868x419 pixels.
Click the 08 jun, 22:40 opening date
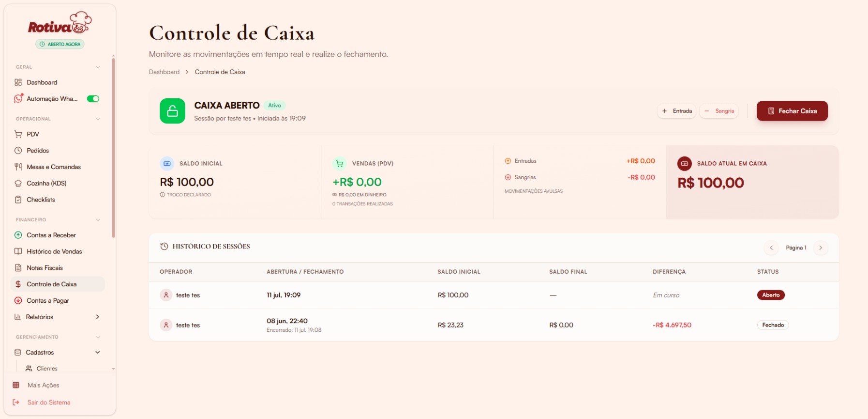287,321
